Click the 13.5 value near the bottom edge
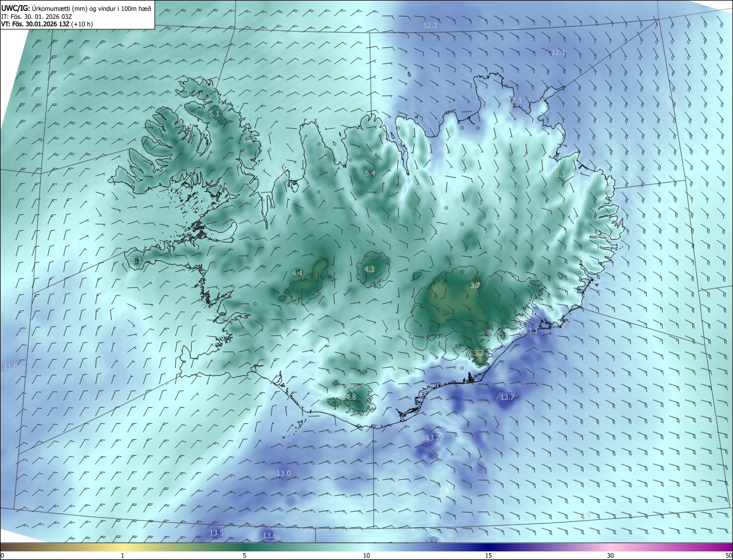The height and width of the screenshot is (560, 733). coord(216,533)
